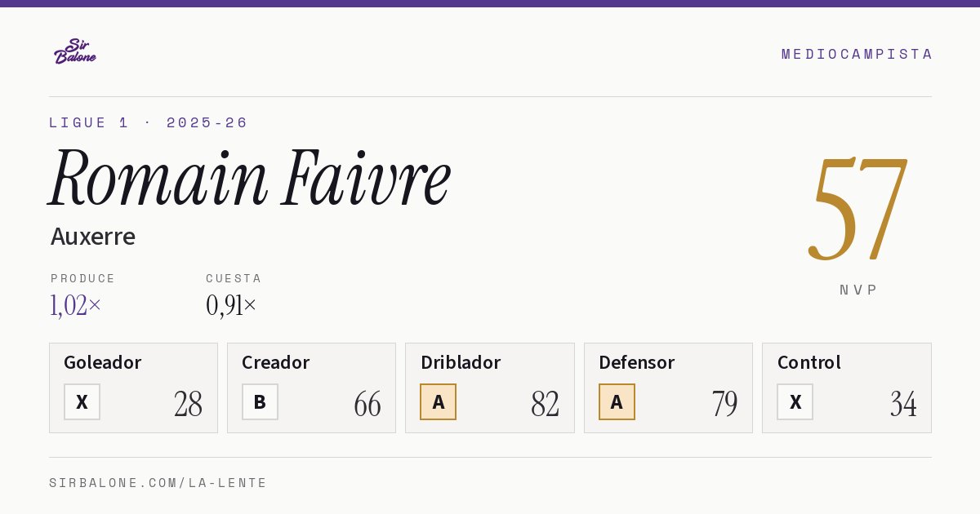This screenshot has height=514, width=980.
Task: Select the X grade badge under Goleador
Action: (x=82, y=401)
